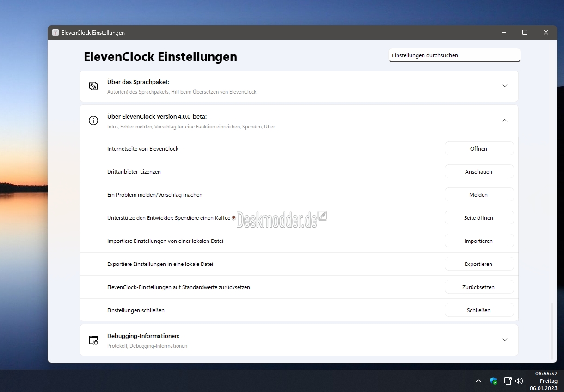Click "Exportiere Einstellungen in eine lokale Datei" text

tap(160, 264)
